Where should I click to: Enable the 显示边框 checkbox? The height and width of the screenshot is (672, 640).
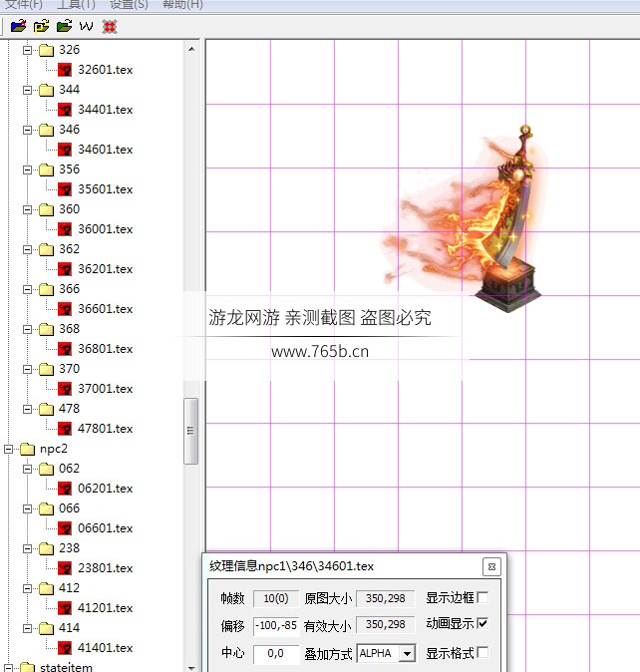point(482,597)
